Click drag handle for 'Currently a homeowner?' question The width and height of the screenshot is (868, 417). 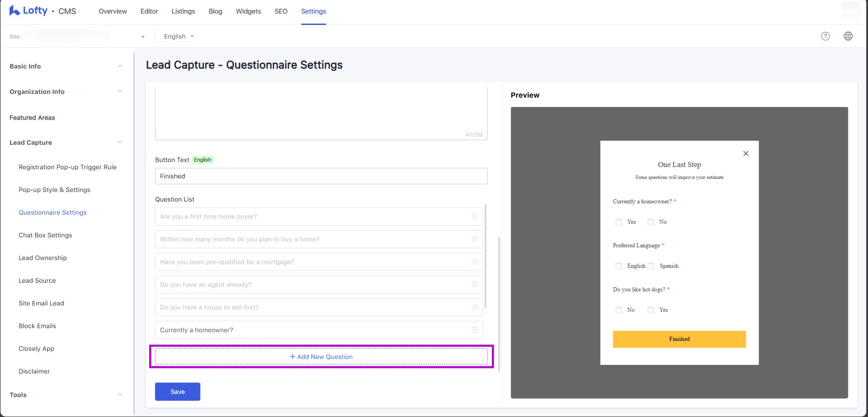pos(475,330)
